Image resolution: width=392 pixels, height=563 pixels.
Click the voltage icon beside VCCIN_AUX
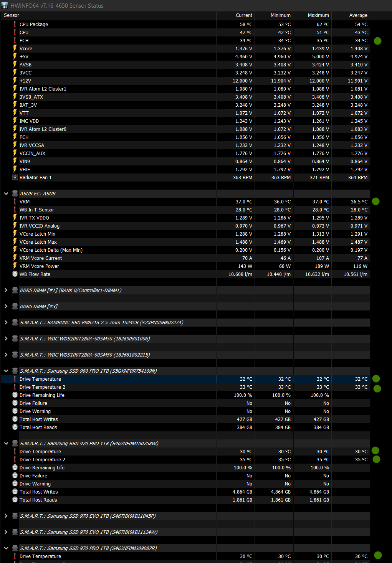pos(15,153)
